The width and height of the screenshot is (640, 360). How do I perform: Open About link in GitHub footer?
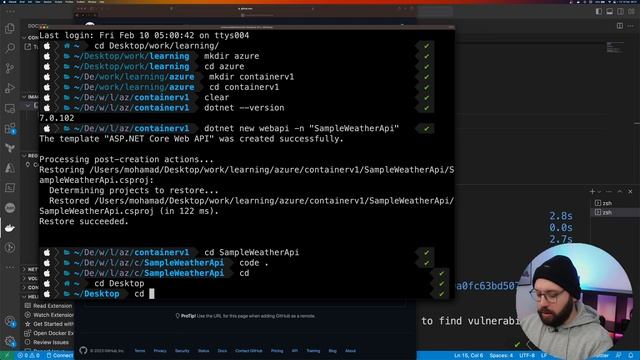pos(350,351)
